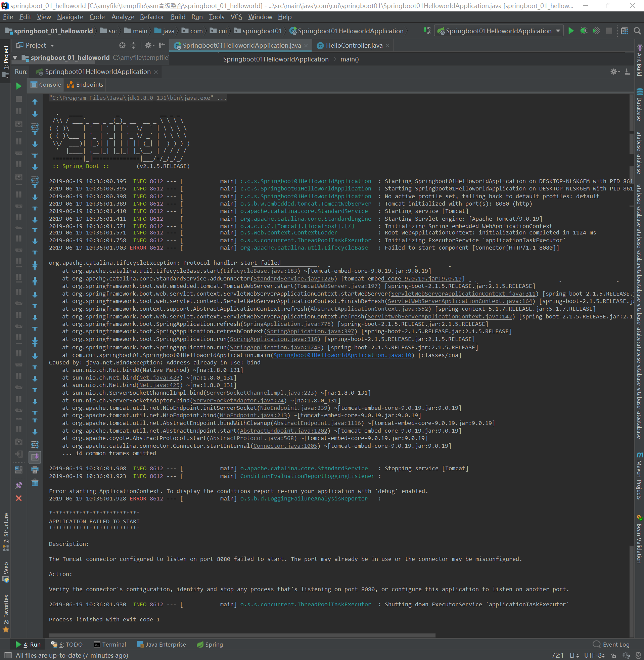Change line separator via LF selector

coord(574,655)
